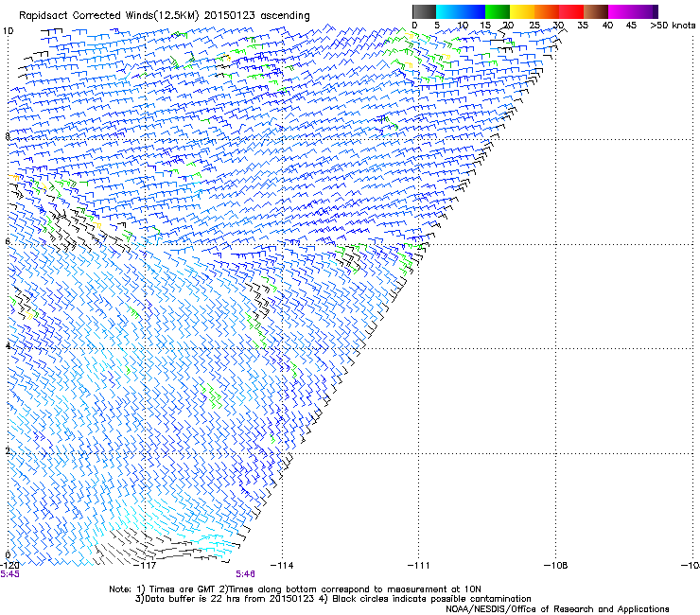
Task: Click the yellow 20-25 knots legend segment
Action: click(x=522, y=11)
